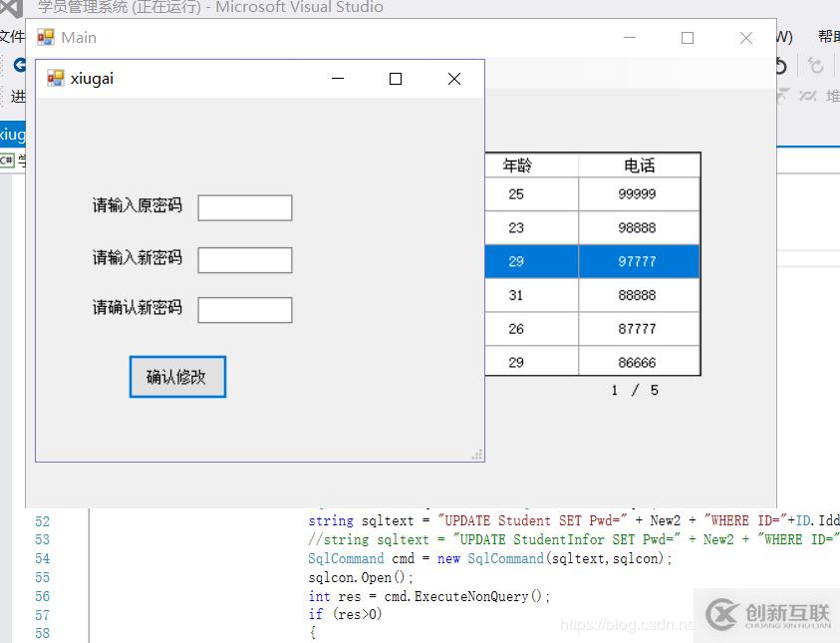Click the 请输入原密码 input field

tap(243, 207)
